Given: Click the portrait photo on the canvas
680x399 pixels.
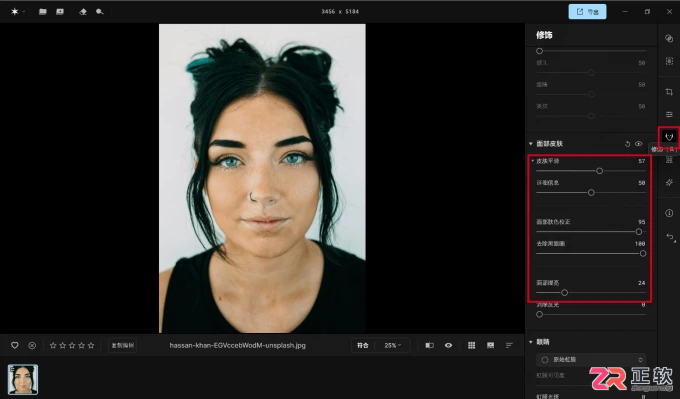Looking at the screenshot, I should point(262,178).
